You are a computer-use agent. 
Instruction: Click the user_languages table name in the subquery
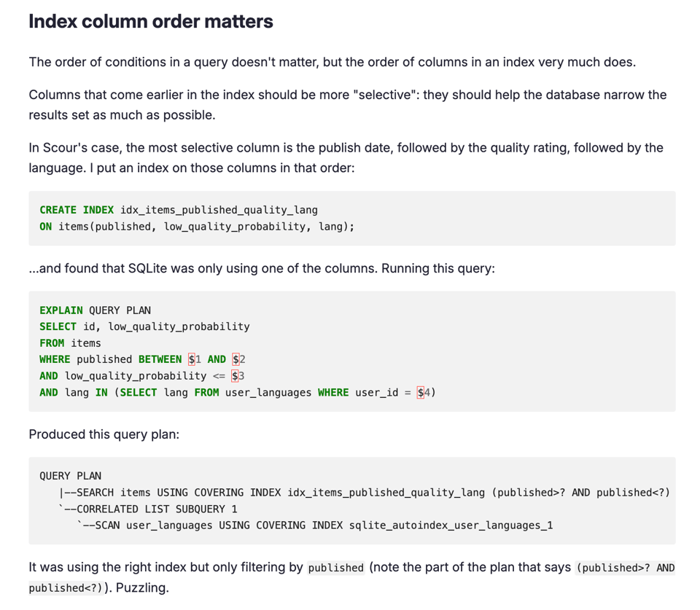pyautogui.click(x=267, y=393)
